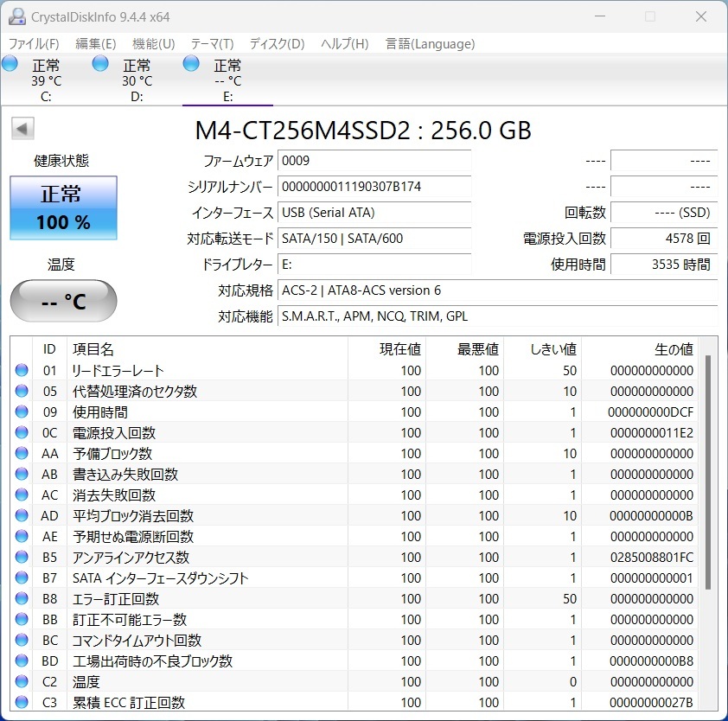Click the blue status orb for drive E:
The image size is (728, 721).
pos(191,64)
